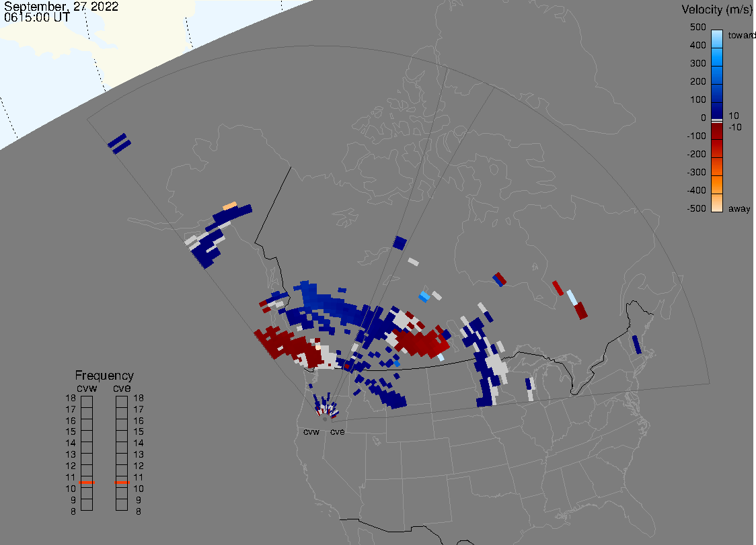Click the 500 value on velocity scale

coord(697,27)
